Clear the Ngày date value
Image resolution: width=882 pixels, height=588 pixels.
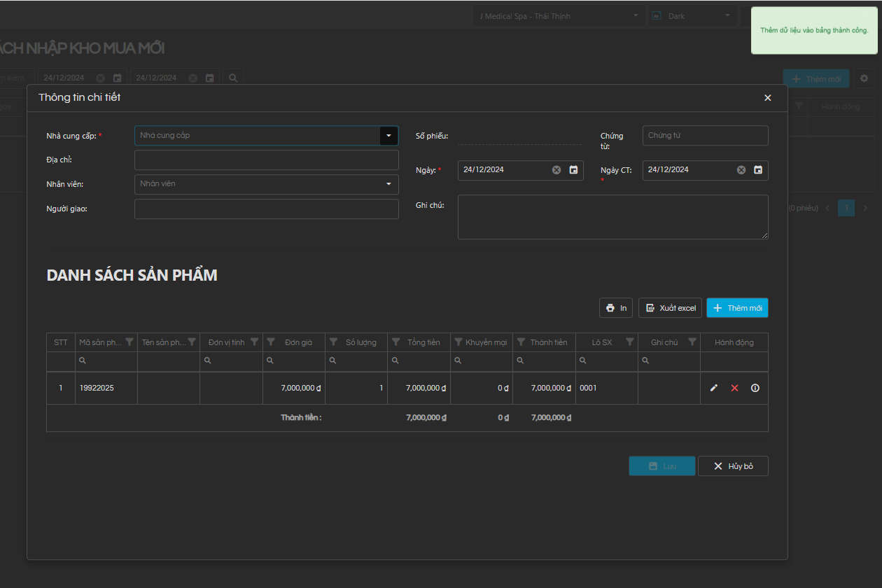tap(556, 169)
